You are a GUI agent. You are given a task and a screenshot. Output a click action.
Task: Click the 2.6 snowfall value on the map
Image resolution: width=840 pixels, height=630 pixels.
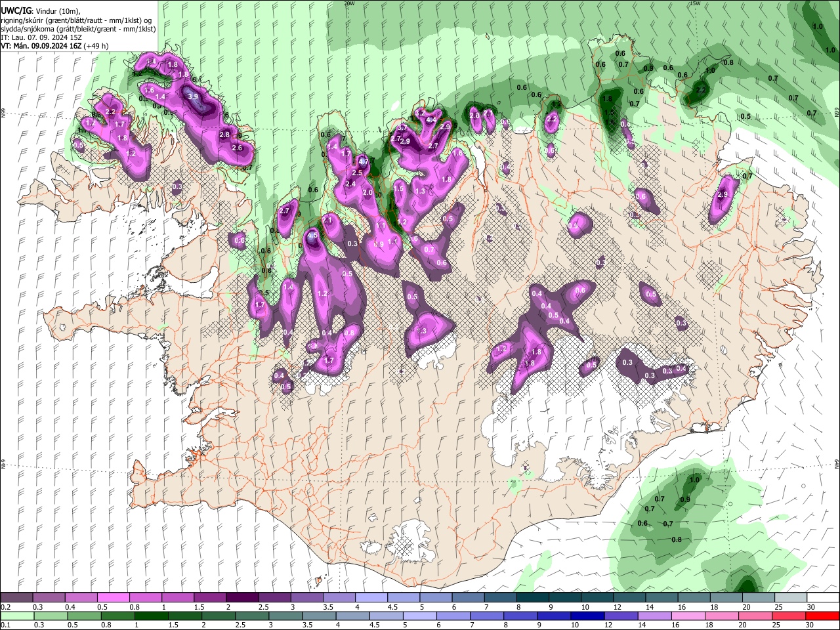point(237,148)
